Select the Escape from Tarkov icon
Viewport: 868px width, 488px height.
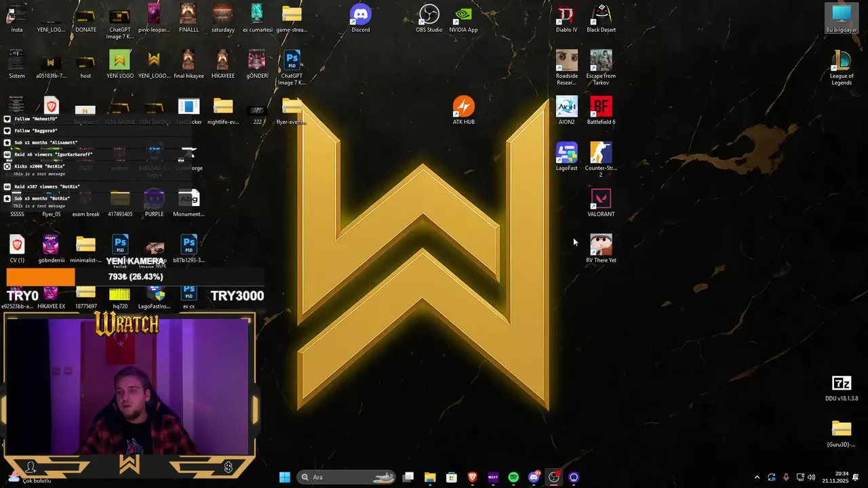coord(601,68)
